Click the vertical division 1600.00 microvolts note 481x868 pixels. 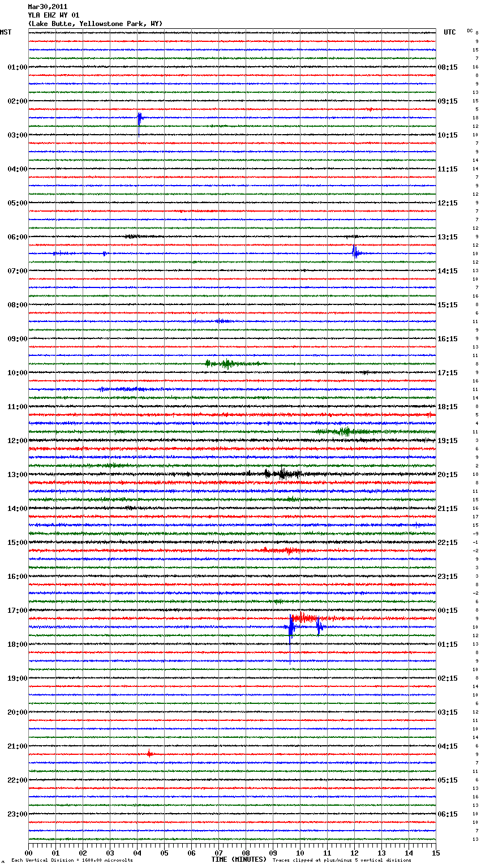coord(72,860)
